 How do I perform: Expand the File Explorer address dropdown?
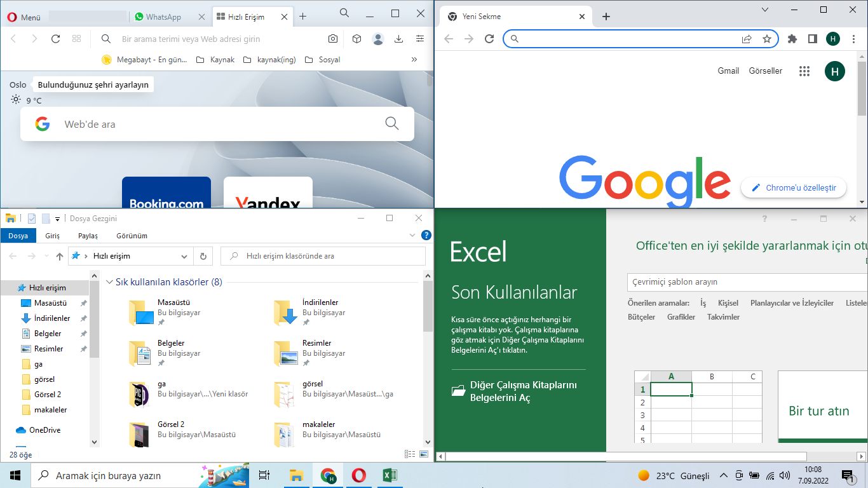click(184, 256)
